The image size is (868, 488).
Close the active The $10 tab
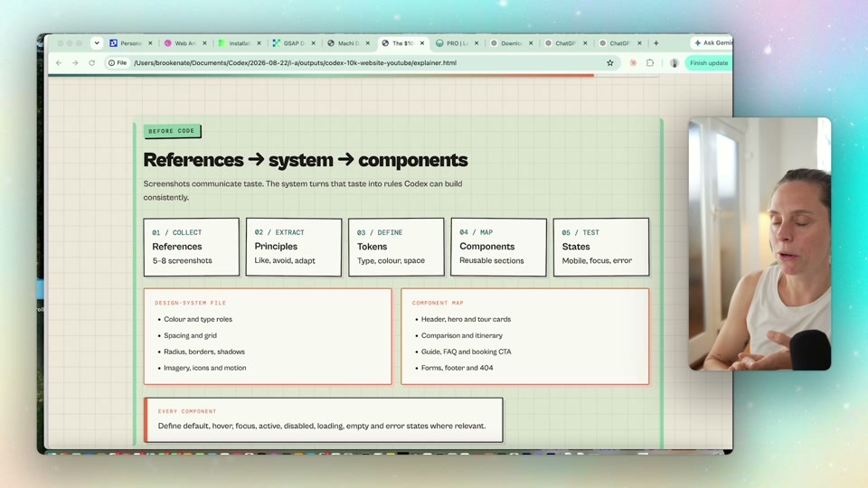click(422, 43)
